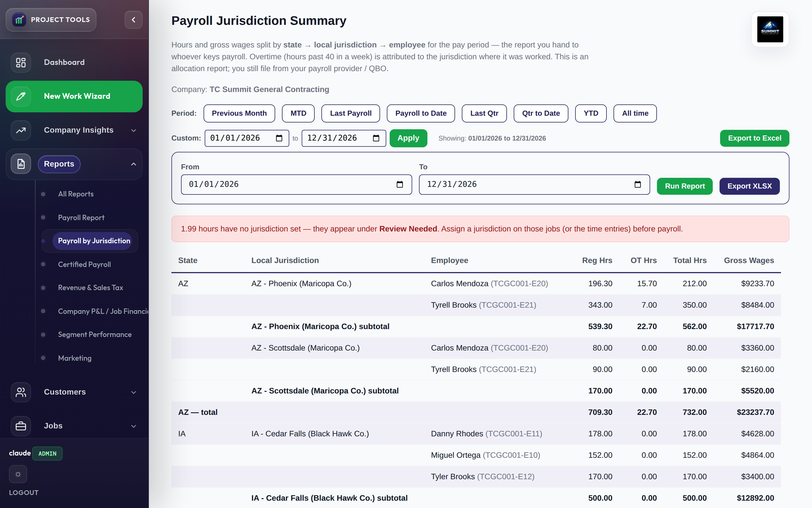Collapse the Reports section chevron

click(134, 164)
